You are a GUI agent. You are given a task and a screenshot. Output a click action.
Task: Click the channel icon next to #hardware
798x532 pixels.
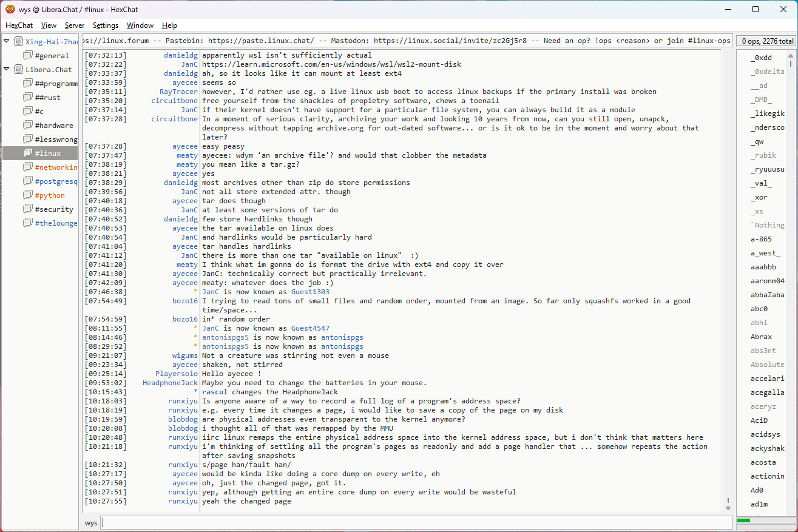click(28, 126)
